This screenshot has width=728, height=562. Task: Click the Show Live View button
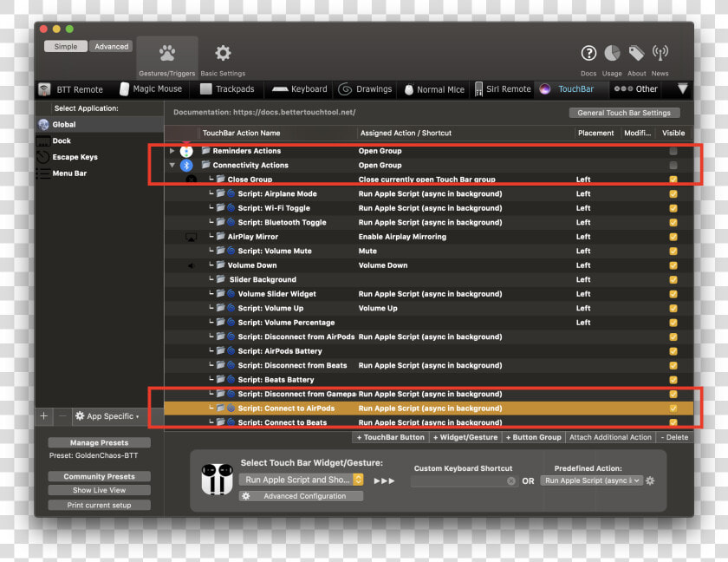(100, 491)
